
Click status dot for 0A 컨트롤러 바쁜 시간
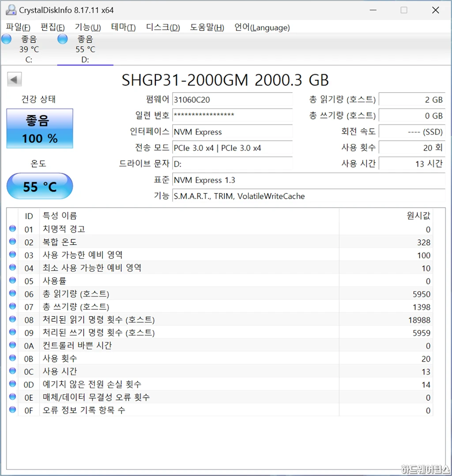click(x=12, y=345)
